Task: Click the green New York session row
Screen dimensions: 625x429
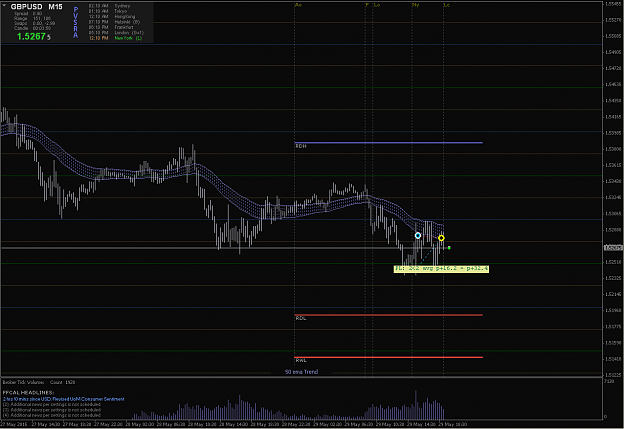Action: coord(115,38)
